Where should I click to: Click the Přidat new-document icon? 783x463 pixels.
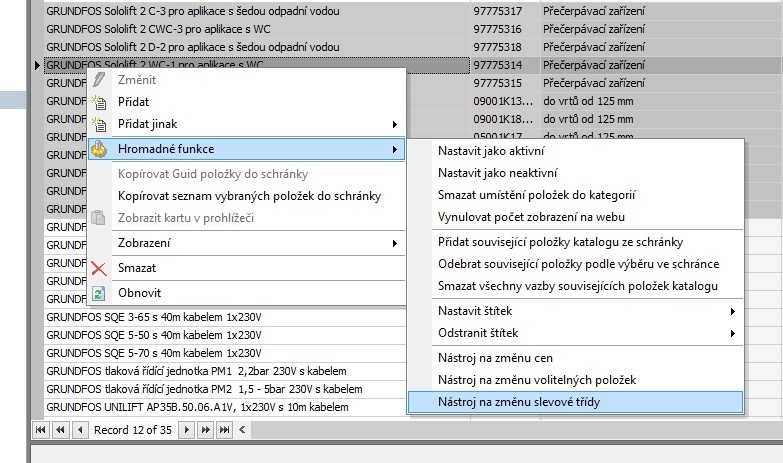click(x=99, y=102)
